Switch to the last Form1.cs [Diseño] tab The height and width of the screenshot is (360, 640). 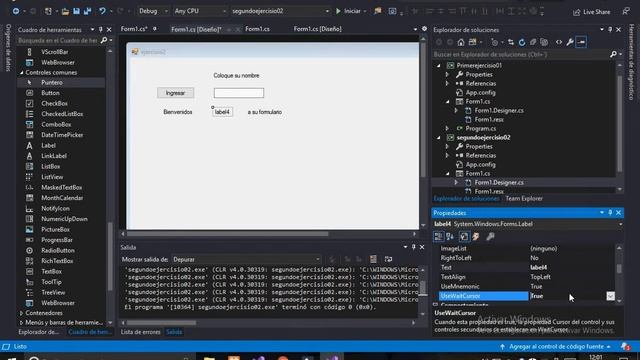318,29
